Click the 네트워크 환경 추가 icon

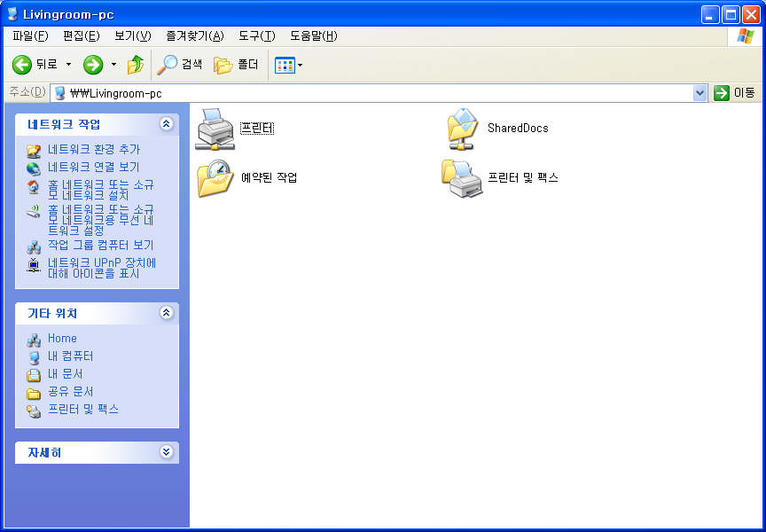33,151
